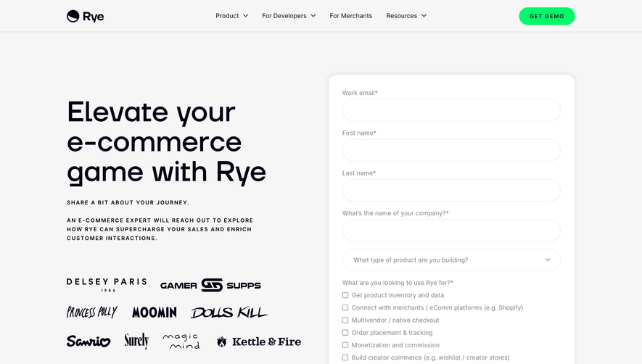Open the product type dropdown

click(x=451, y=260)
